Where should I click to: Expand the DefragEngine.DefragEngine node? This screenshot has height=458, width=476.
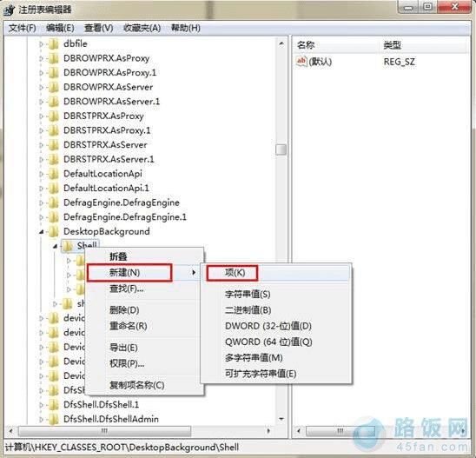[x=42, y=202]
